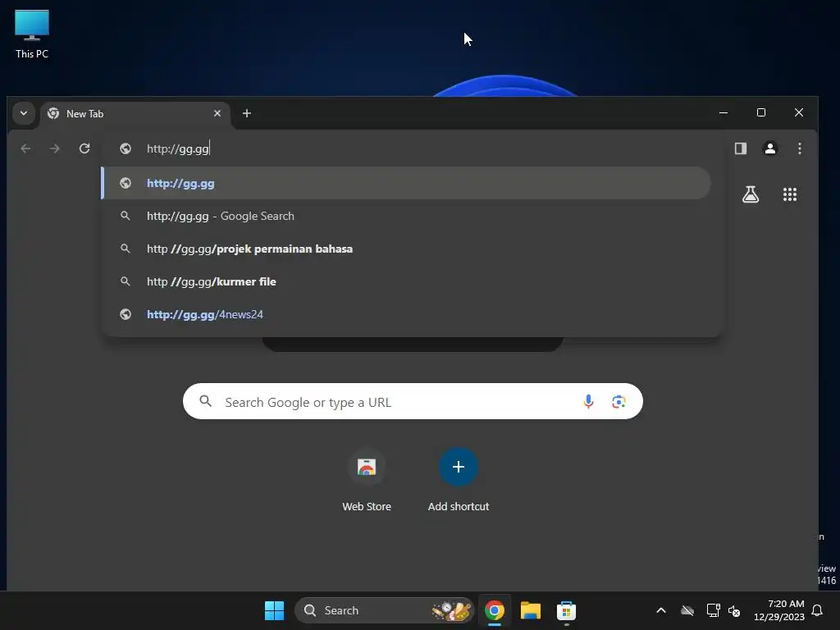Open the Google apps grid

(790, 194)
